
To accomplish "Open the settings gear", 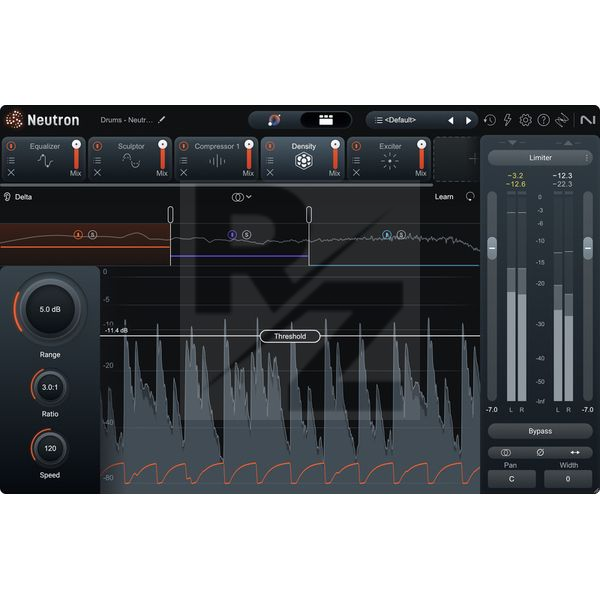I will [525, 120].
